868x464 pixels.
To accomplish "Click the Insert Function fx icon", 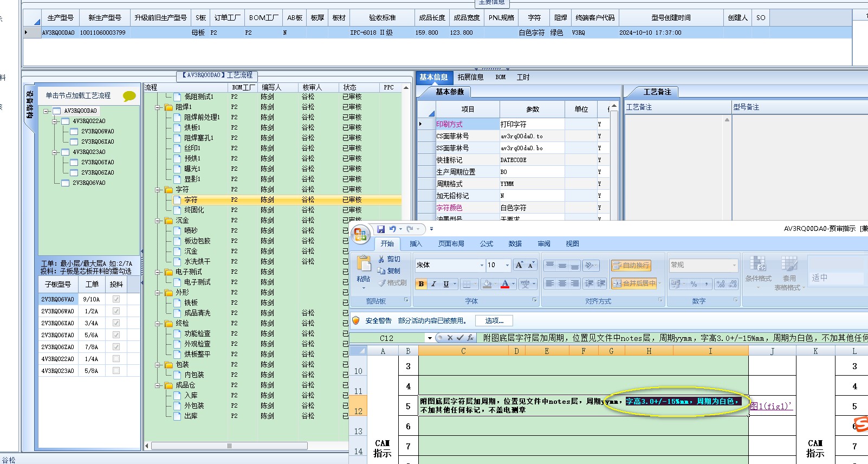I will pyautogui.click(x=470, y=338).
